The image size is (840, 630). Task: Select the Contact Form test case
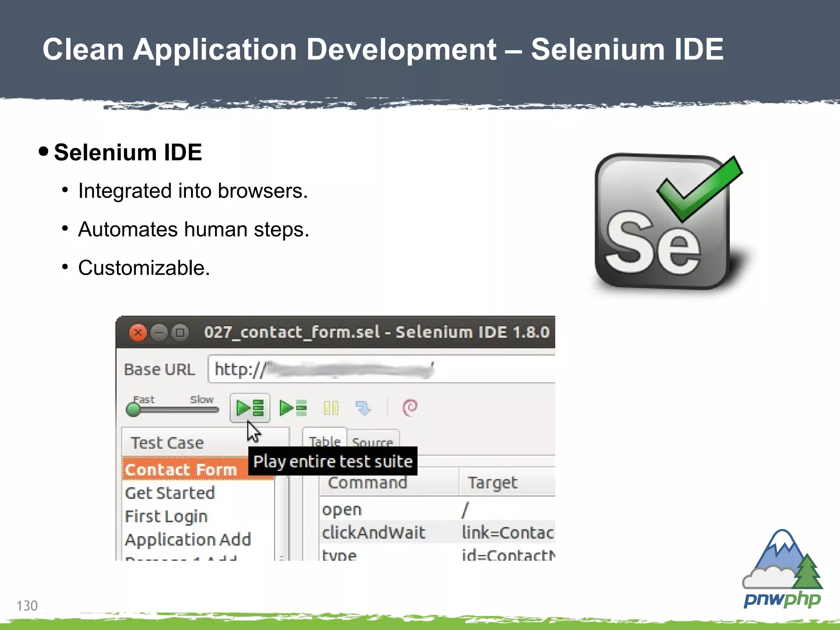click(198, 469)
